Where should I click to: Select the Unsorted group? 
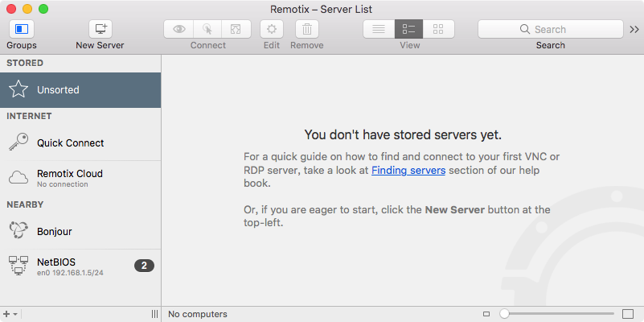tap(80, 90)
